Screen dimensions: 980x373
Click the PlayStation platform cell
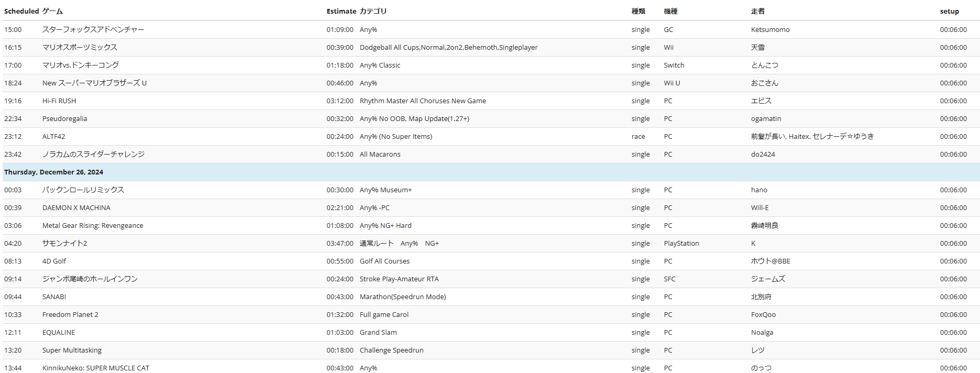[x=681, y=244]
